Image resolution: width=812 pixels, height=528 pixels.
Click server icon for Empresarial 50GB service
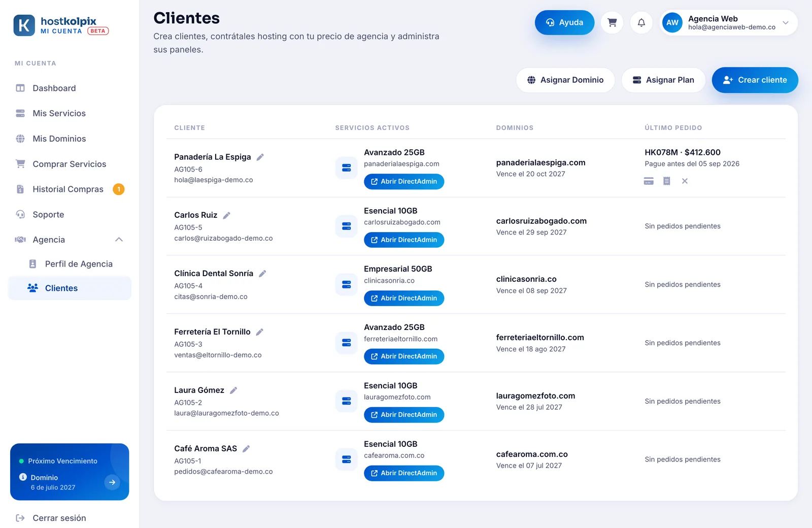click(x=347, y=284)
